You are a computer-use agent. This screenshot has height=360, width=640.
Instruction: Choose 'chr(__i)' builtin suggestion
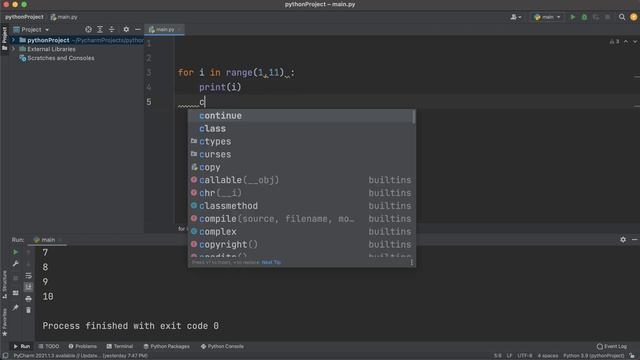tap(301, 193)
